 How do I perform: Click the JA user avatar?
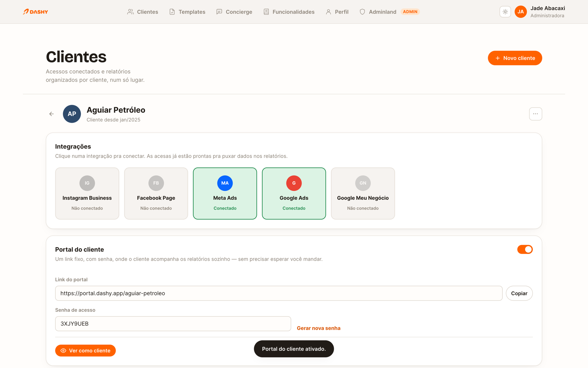521,12
